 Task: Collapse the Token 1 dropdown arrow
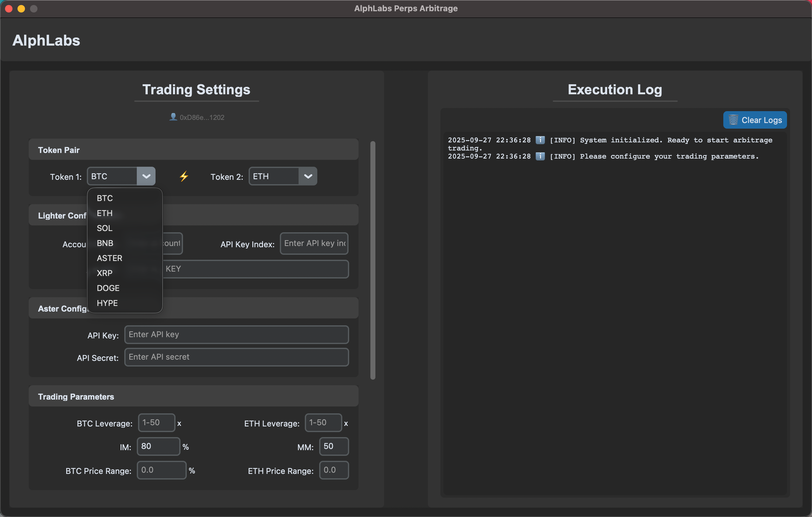click(146, 176)
